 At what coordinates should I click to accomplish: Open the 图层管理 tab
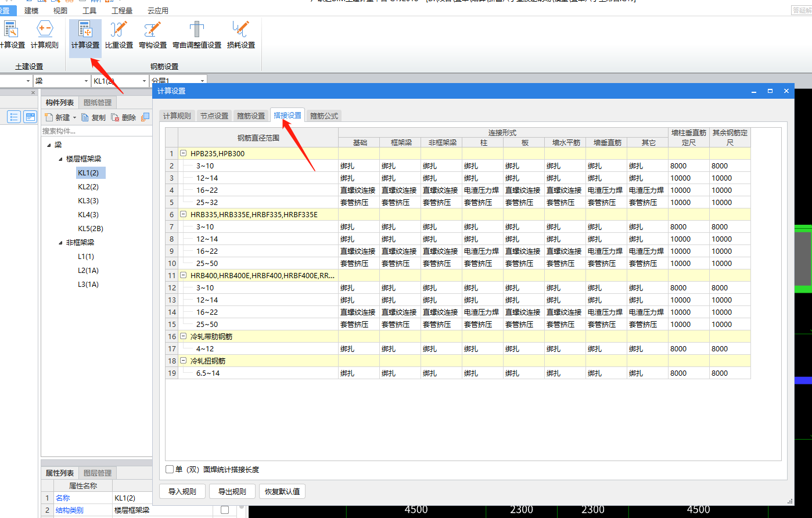97,473
